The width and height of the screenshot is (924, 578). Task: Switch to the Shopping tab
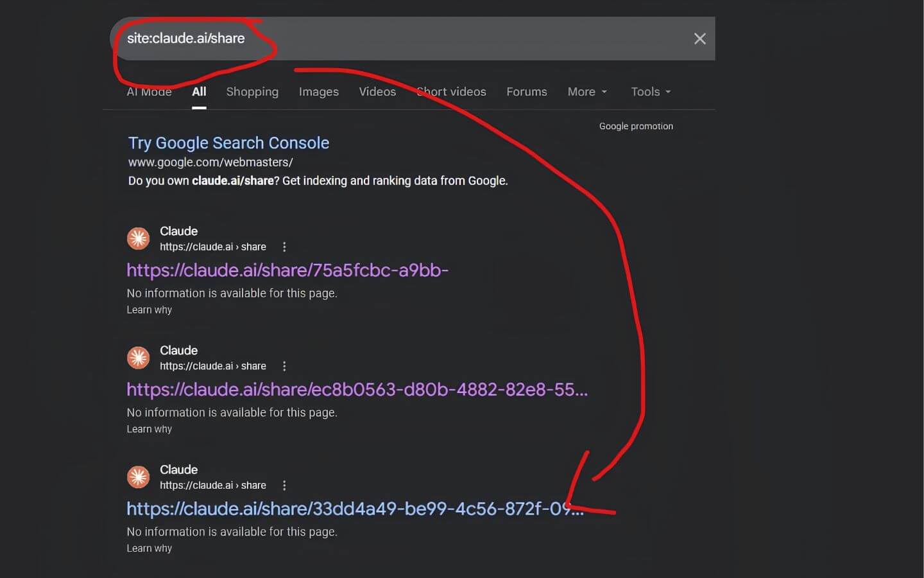pos(252,92)
